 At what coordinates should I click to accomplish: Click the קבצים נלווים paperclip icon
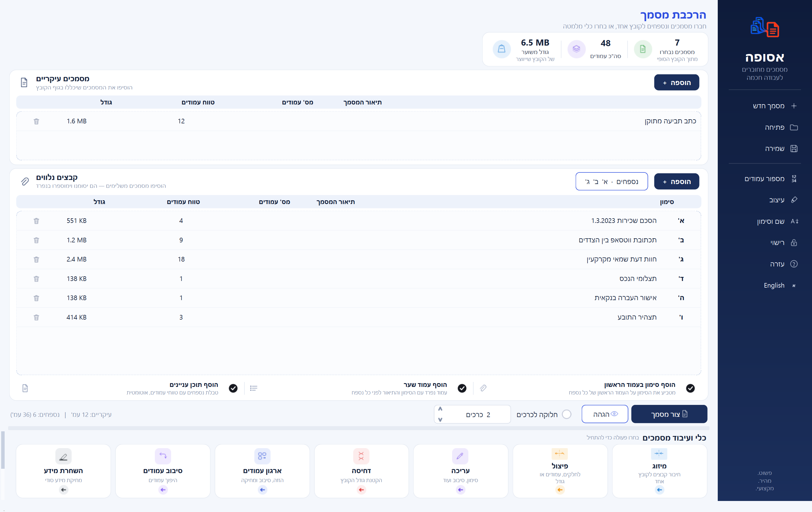[x=25, y=182]
